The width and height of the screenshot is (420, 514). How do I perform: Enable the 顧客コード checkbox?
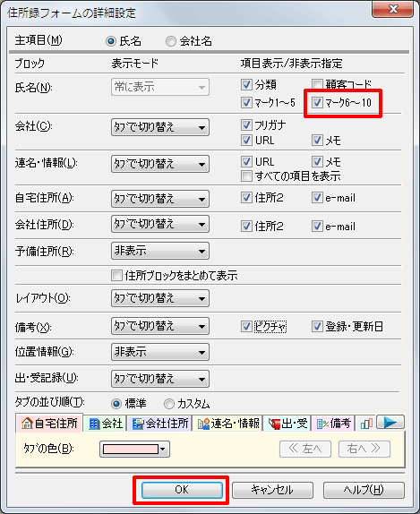pos(317,85)
